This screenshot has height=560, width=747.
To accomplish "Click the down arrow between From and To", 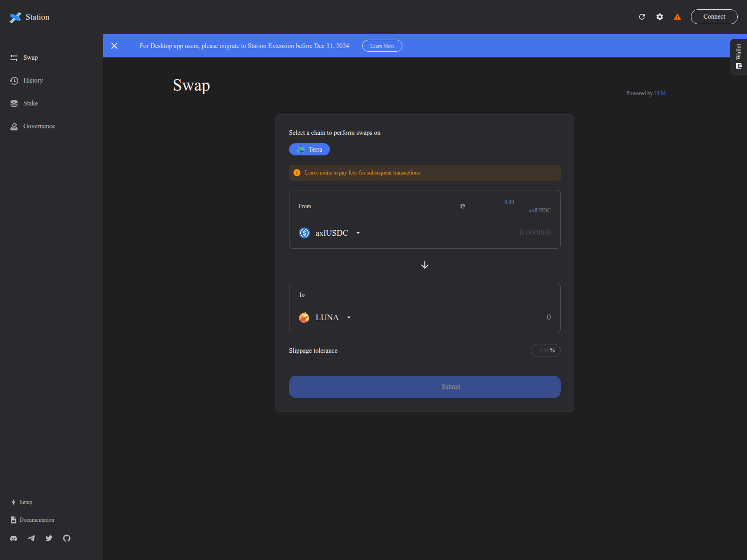I will [425, 265].
